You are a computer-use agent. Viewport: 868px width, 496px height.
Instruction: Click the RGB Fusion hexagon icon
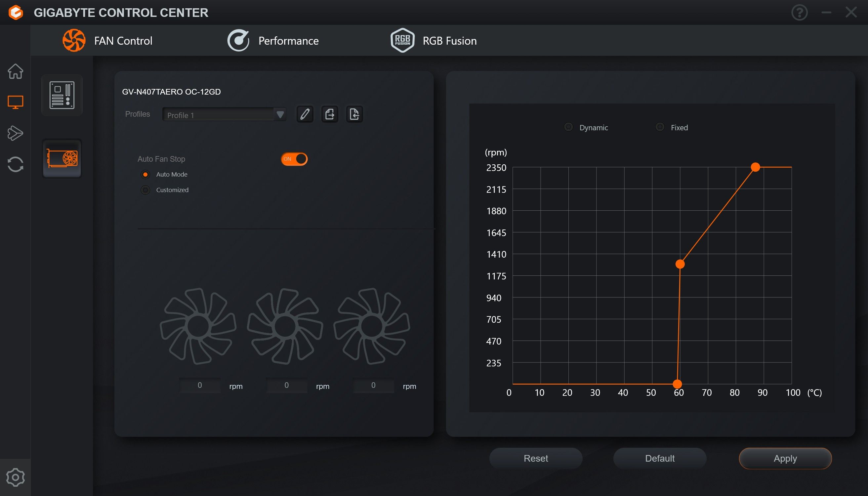[x=402, y=41]
